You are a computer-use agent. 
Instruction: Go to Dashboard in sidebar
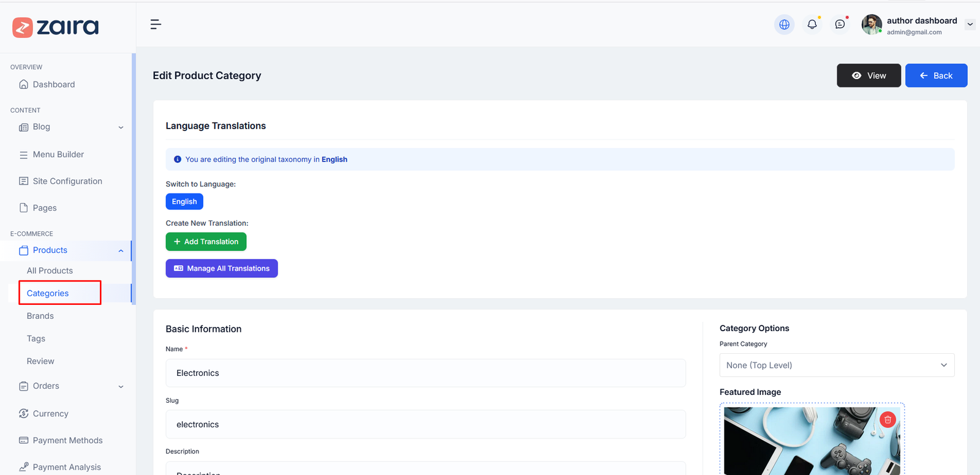point(54,84)
